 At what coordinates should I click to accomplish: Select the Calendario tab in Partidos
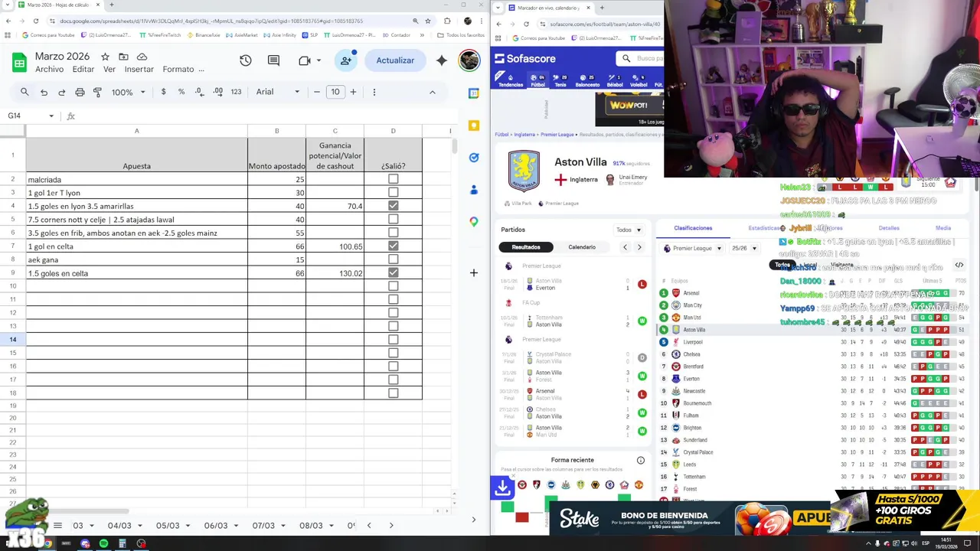coord(582,247)
